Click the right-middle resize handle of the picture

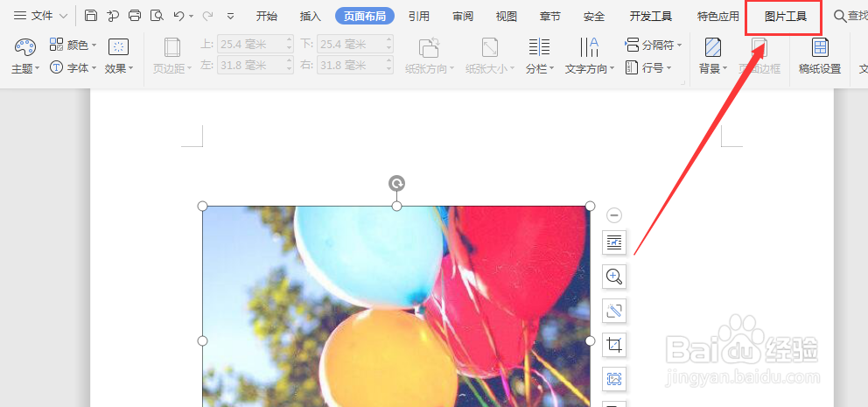[x=590, y=340]
